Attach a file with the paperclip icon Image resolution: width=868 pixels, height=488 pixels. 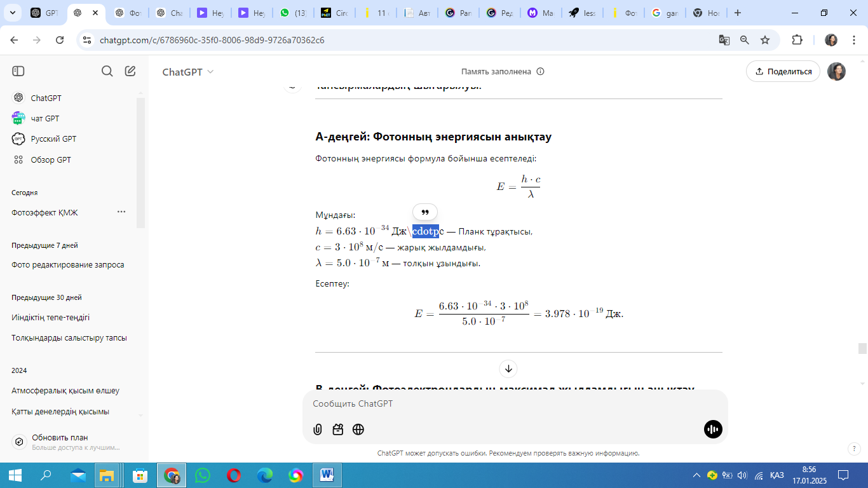[x=318, y=430]
